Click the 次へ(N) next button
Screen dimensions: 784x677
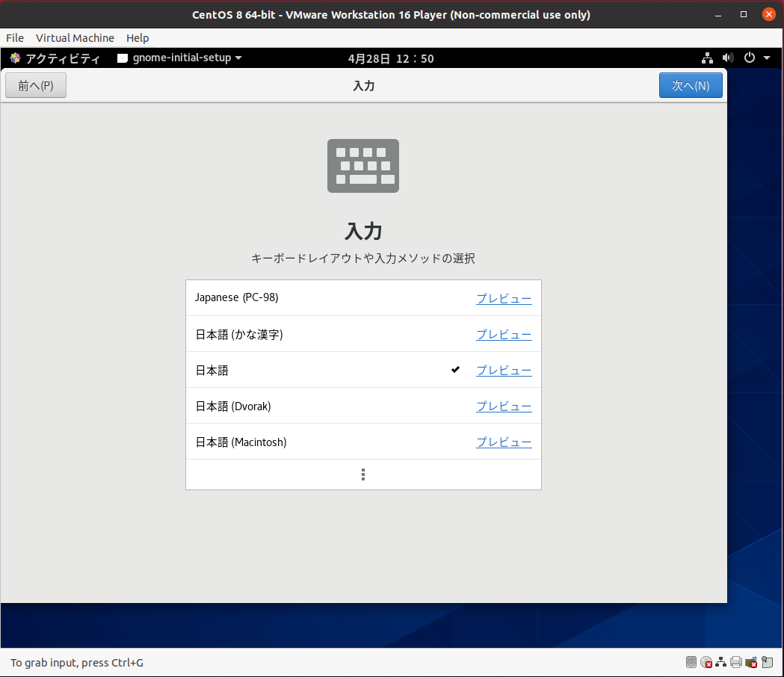point(691,86)
